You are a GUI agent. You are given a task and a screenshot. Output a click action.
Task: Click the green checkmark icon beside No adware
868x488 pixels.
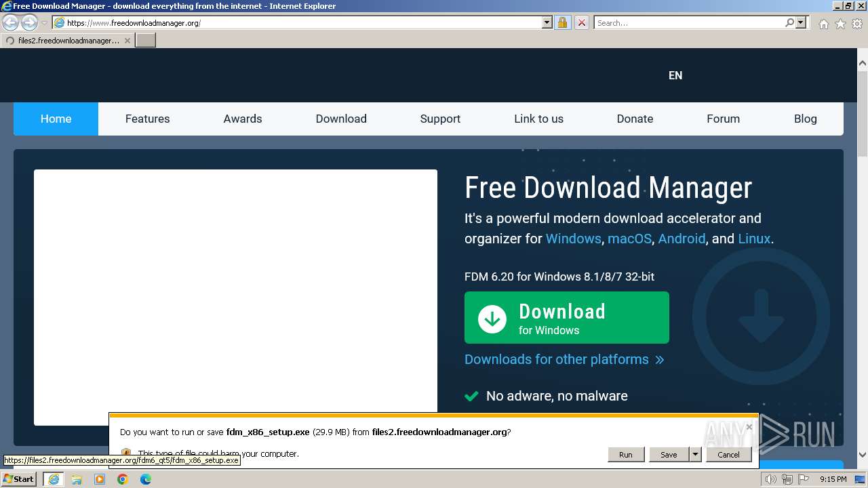tap(471, 396)
